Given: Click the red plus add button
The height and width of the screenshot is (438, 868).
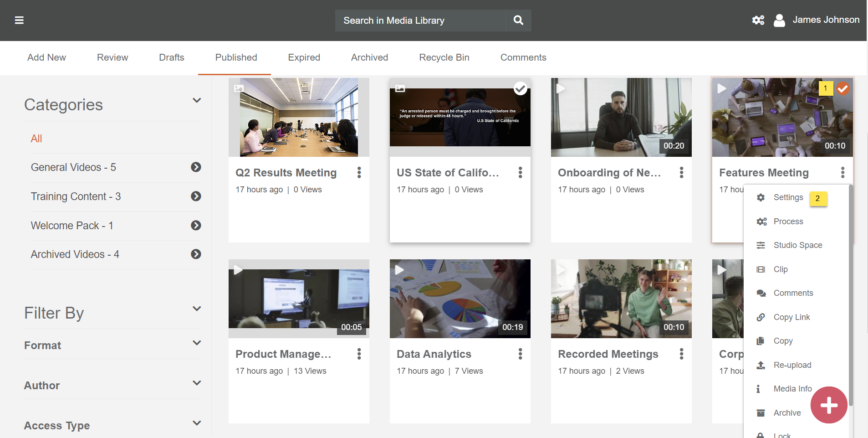Looking at the screenshot, I should coord(828,405).
